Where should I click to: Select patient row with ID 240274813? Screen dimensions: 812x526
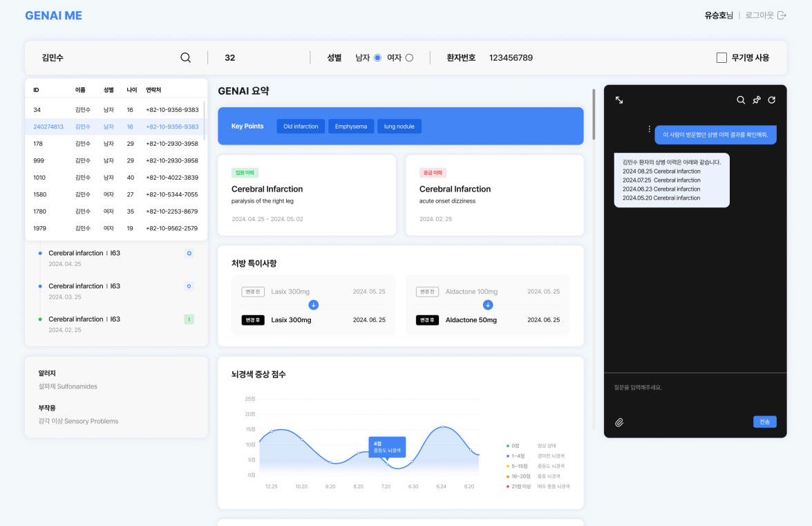tap(115, 126)
